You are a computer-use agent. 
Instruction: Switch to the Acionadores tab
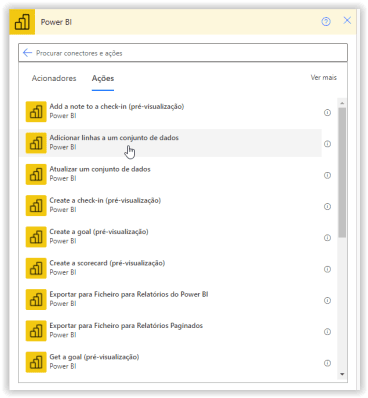pyautogui.click(x=54, y=78)
